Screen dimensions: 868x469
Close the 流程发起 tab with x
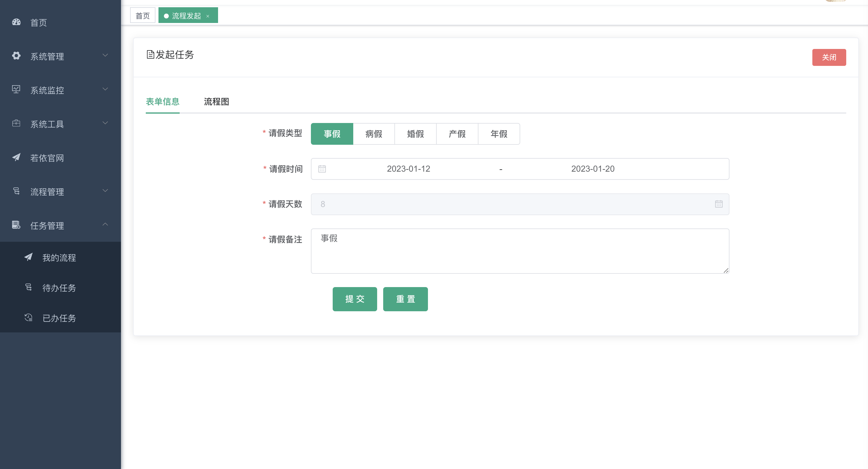[207, 16]
